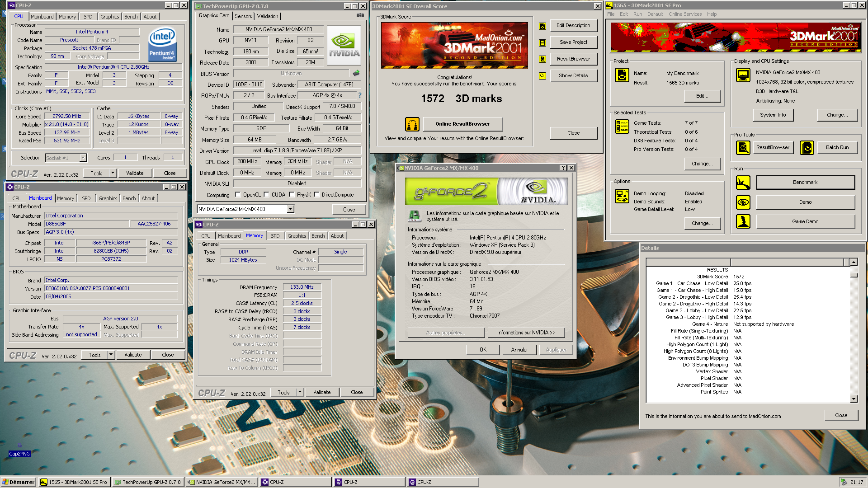Click the 3DMark2001 banner in score dialog
The width and height of the screenshot is (868, 488).
point(454,46)
